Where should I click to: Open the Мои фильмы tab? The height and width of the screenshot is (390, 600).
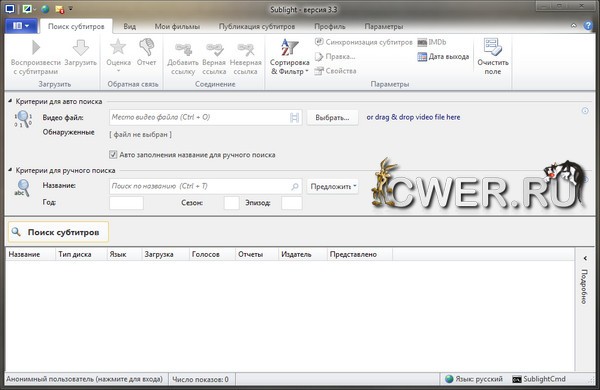177,26
